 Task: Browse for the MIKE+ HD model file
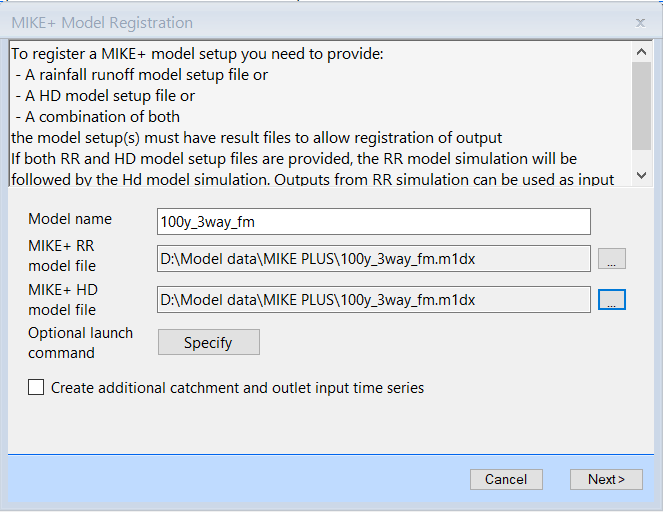click(x=611, y=300)
